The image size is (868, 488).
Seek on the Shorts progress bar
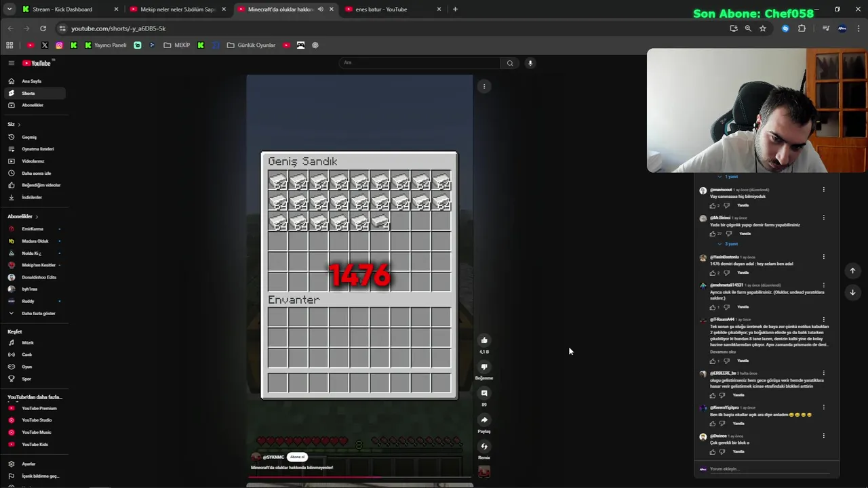click(359, 477)
